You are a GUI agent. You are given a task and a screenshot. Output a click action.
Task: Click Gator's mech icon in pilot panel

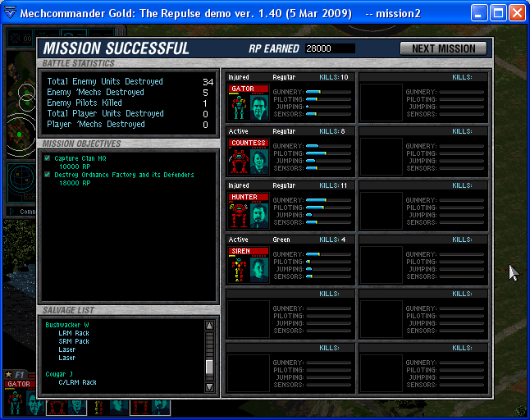coord(240,107)
